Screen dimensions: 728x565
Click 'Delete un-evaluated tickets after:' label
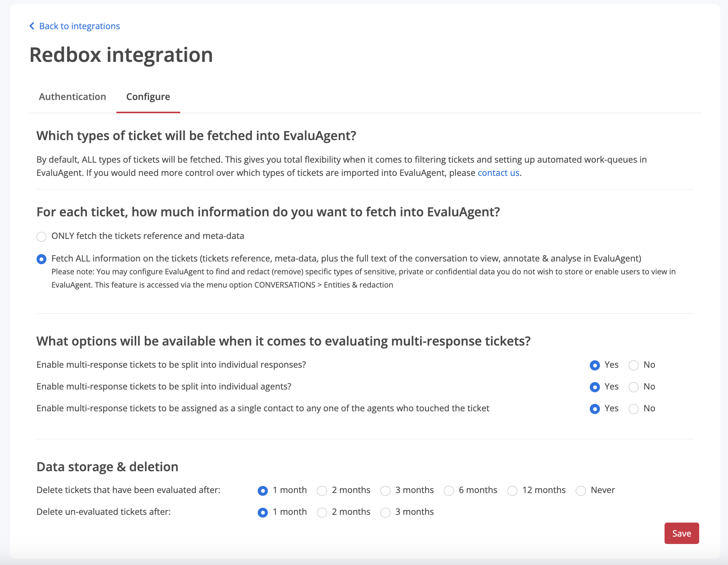tap(104, 512)
